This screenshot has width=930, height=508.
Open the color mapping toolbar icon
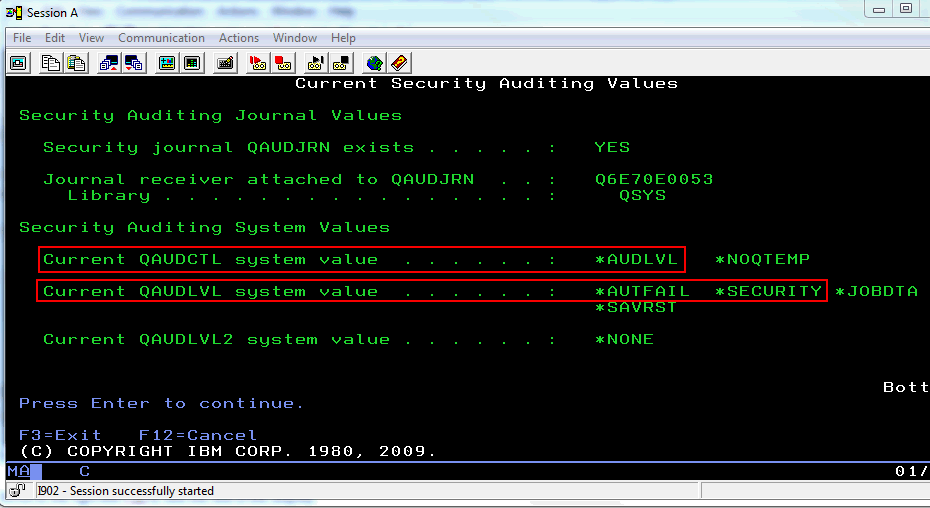[192, 63]
